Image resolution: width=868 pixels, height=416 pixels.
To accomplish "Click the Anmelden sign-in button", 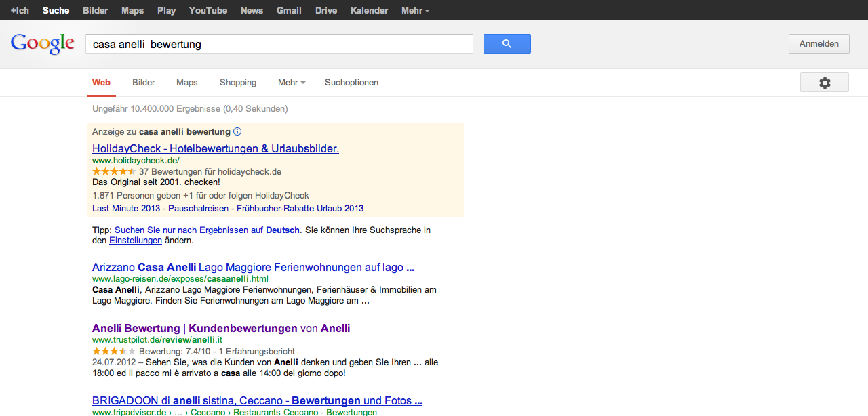I will click(818, 44).
